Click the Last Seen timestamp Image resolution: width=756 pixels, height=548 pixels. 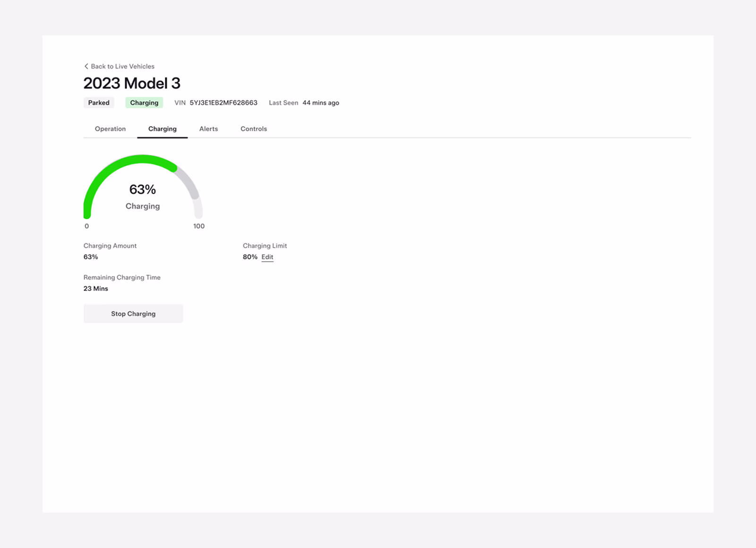coord(321,103)
